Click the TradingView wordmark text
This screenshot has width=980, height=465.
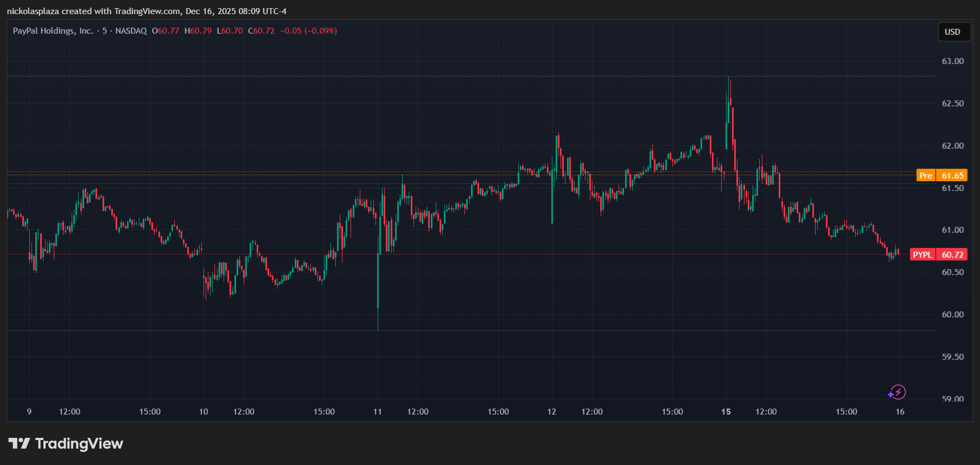tap(79, 444)
